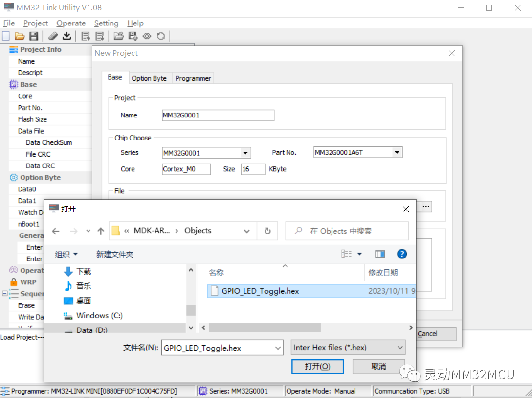Open the Inter Hex files type filter
Screen dimensions: 532x398
[x=348, y=348]
